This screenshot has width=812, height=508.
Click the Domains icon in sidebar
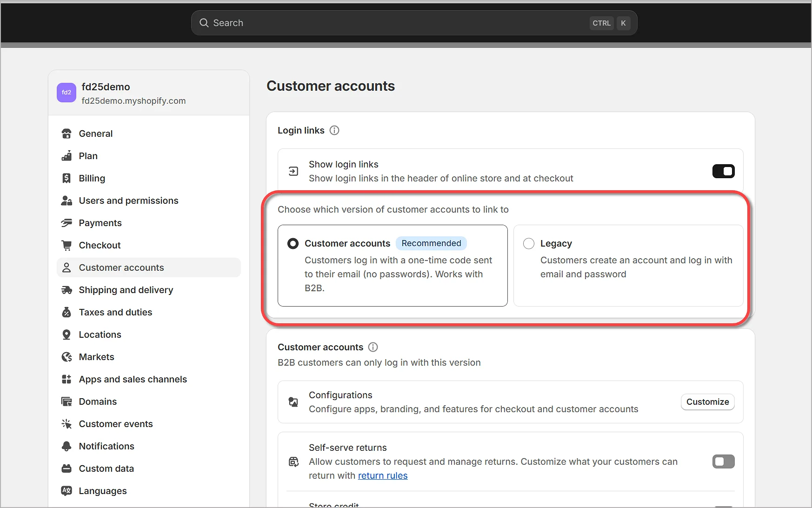coord(67,401)
